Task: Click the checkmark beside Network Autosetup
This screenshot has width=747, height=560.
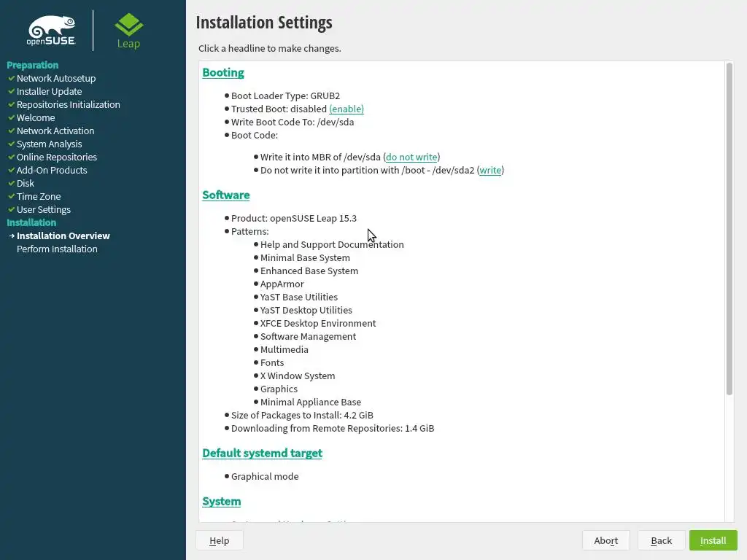Action: click(x=12, y=78)
